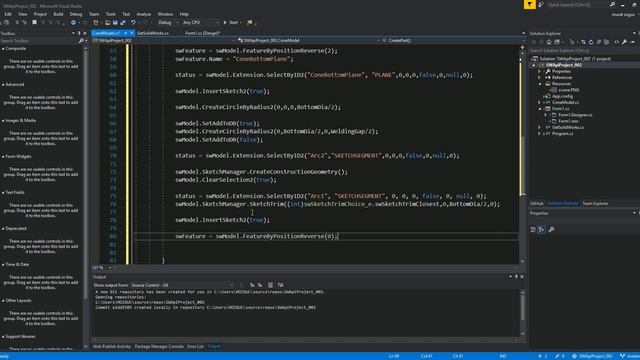Select Program.cs in Solution Explorer
Screen dimensions: 640x360
(562, 133)
